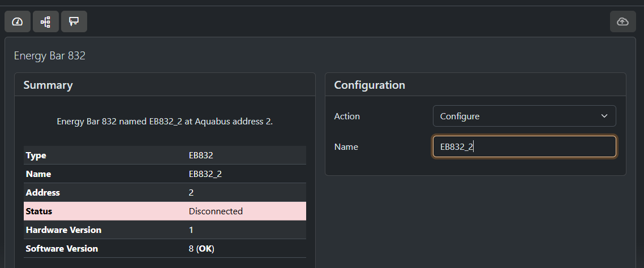Click the Status row showing Disconnected
644x268 pixels.
point(165,211)
